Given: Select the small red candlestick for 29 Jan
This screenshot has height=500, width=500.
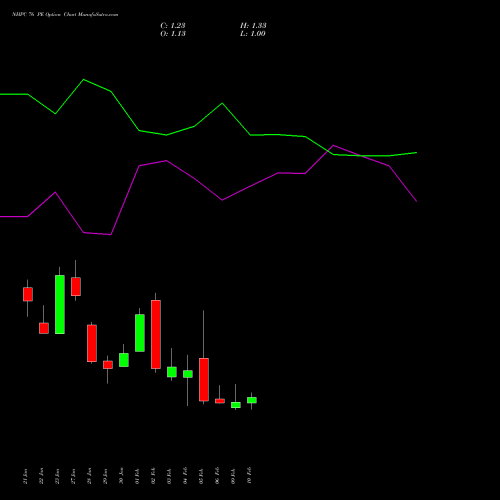Looking at the screenshot, I should [x=108, y=365].
